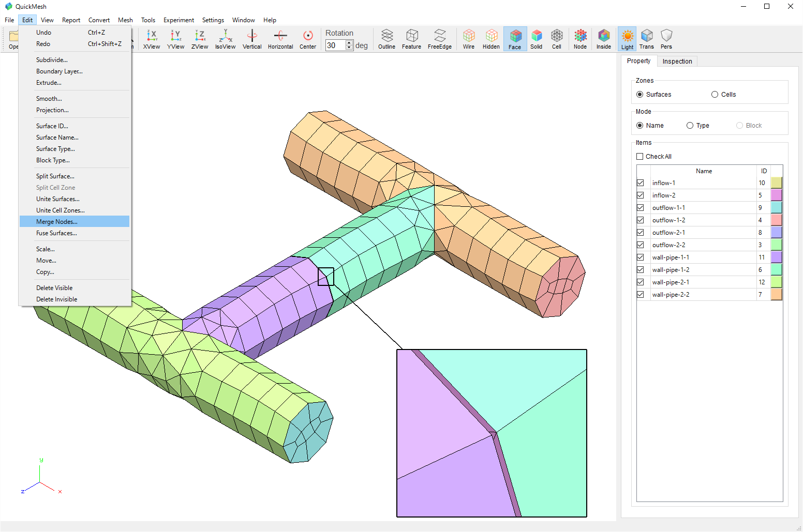Switch to the Inspection tab
803x532 pixels.
pyautogui.click(x=677, y=61)
